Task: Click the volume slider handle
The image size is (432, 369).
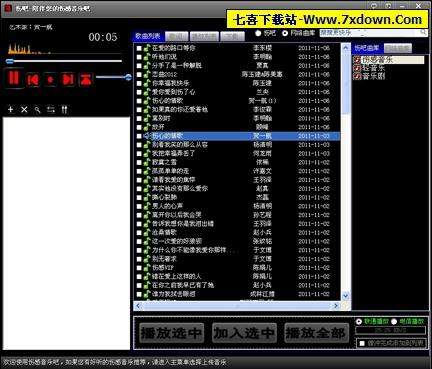Action: (x=128, y=77)
